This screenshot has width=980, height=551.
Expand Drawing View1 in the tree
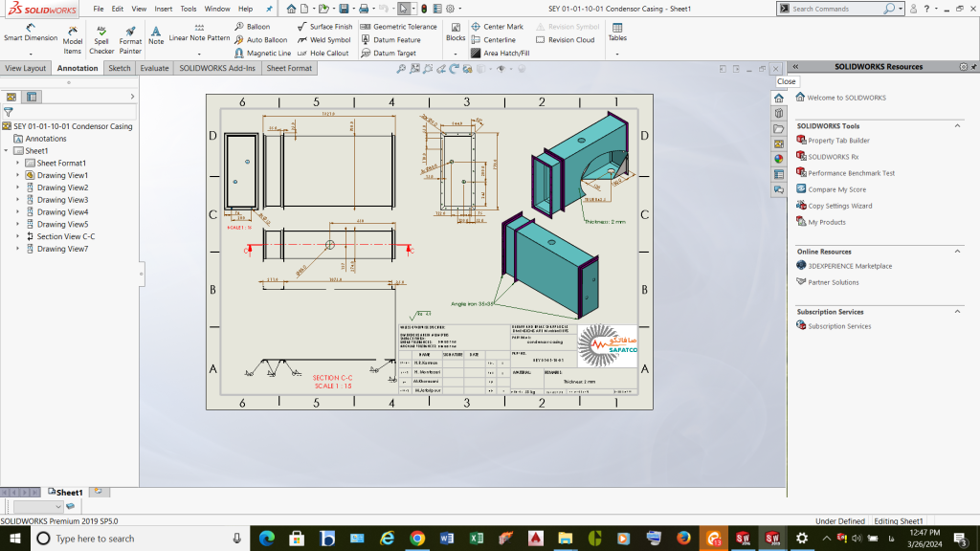pyautogui.click(x=17, y=175)
